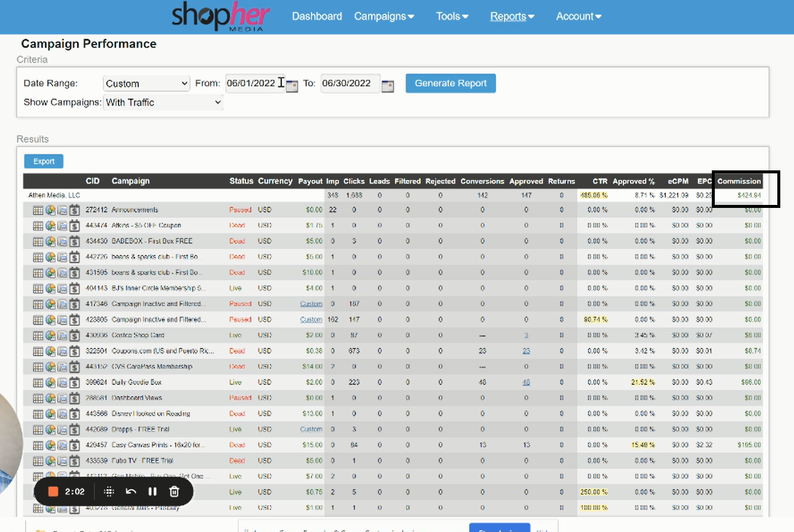
Task: Sort by the CTR column header
Action: pyautogui.click(x=600, y=181)
